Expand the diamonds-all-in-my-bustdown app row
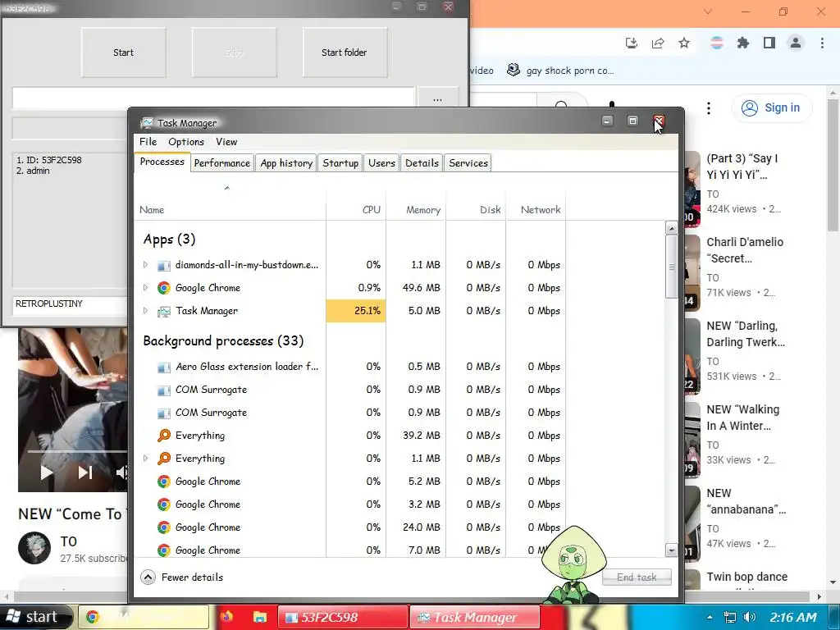 145,265
